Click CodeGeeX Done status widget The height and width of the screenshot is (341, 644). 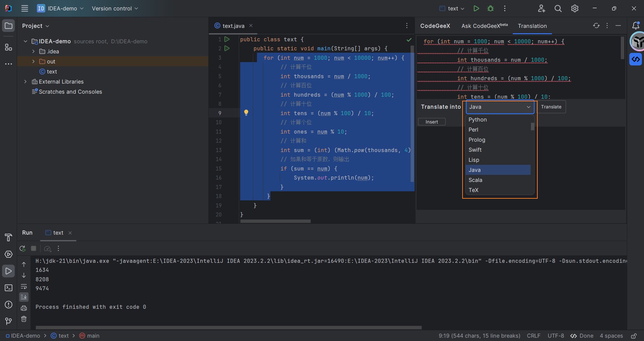[x=582, y=336]
